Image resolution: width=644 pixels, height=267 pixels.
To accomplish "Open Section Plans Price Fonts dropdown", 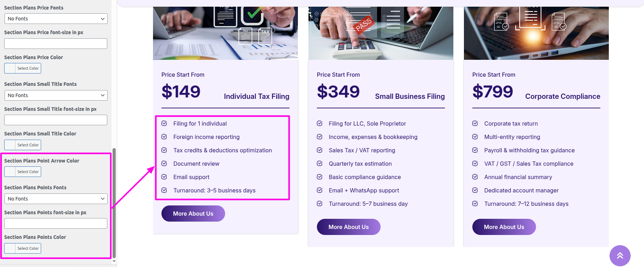I will pyautogui.click(x=56, y=19).
